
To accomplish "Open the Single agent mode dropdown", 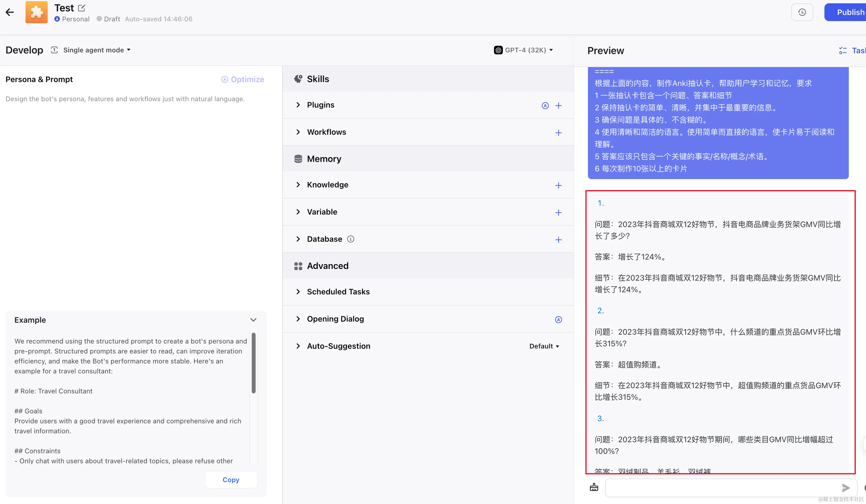I will pos(97,50).
